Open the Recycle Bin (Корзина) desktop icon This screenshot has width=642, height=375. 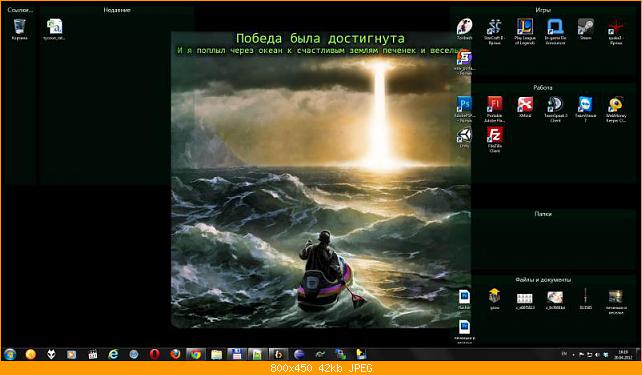(19, 29)
